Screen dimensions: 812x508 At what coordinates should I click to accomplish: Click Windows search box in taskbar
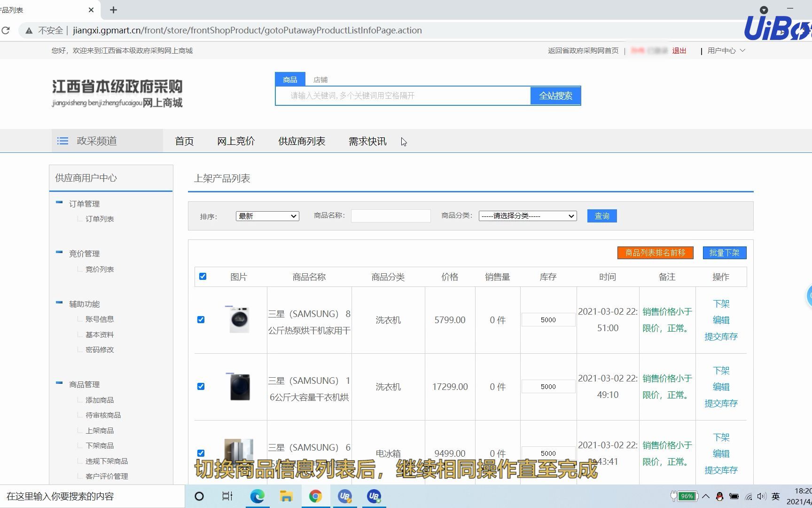92,496
